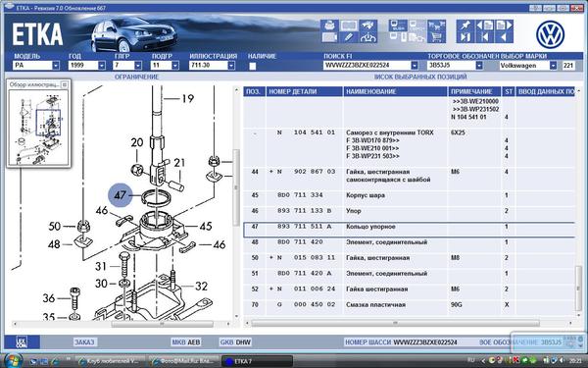Click the printer icon in the toolbar

point(329,26)
